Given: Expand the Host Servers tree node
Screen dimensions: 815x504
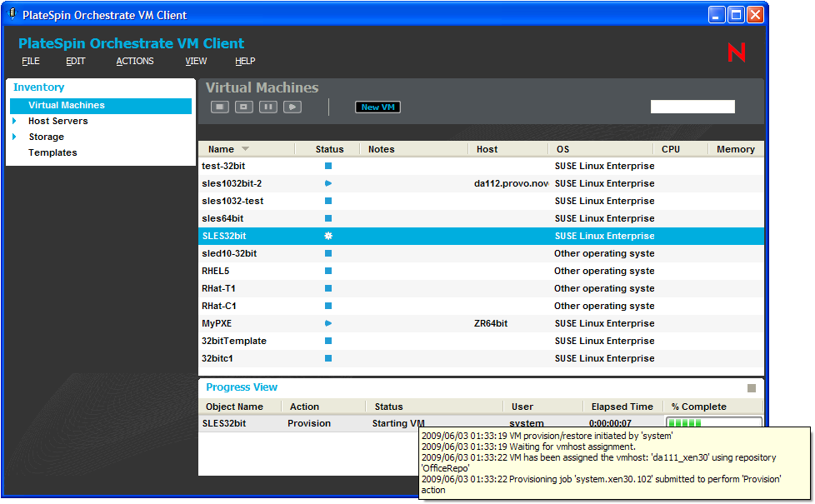Looking at the screenshot, I should click(14, 121).
